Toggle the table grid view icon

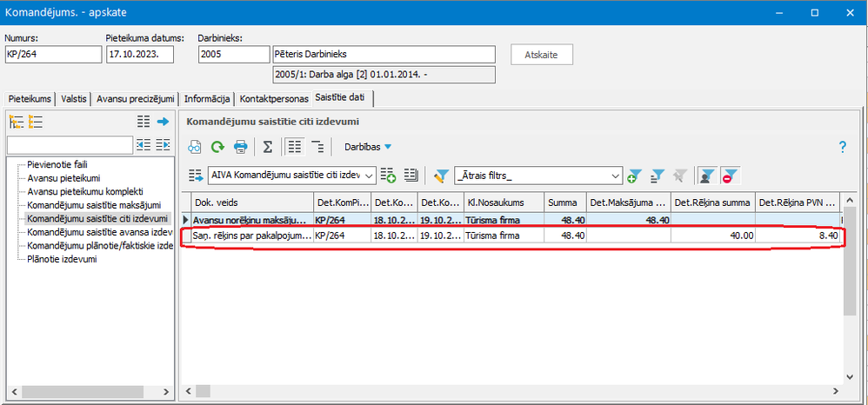(296, 147)
